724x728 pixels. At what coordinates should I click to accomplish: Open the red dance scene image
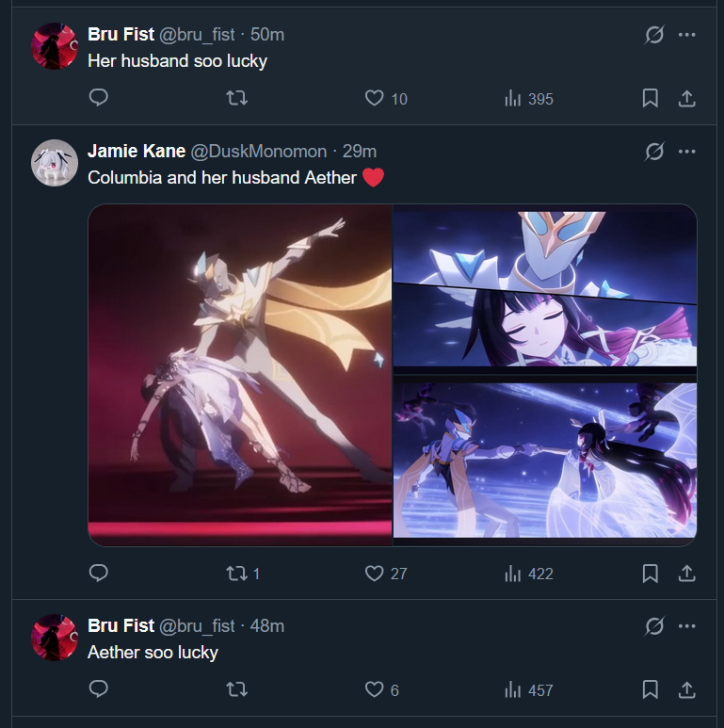click(x=240, y=375)
